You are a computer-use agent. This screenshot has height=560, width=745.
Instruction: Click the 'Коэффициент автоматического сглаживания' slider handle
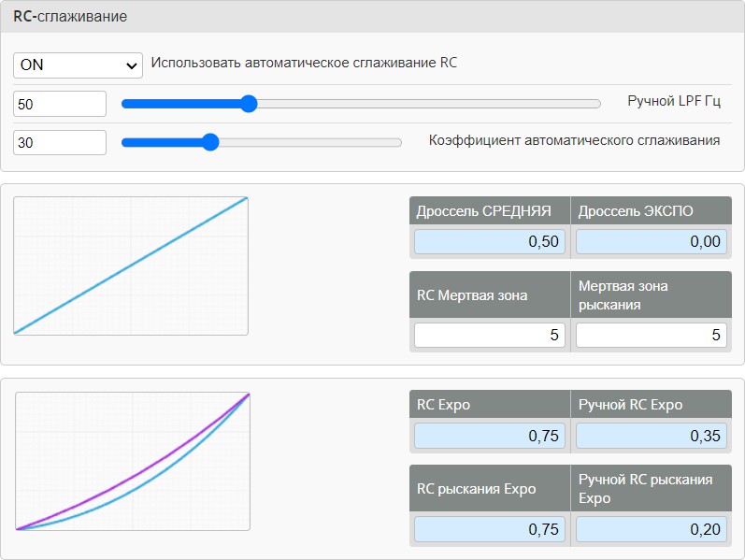coord(210,142)
